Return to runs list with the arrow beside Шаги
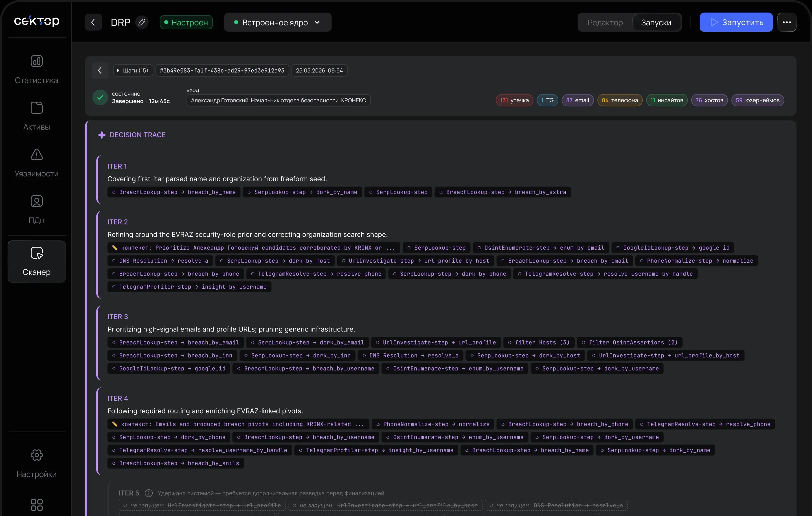This screenshot has height=516, width=812. tap(100, 70)
